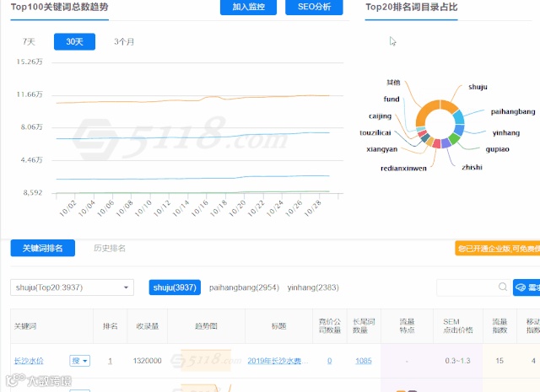Click the 1320000 indexed count cell
The width and height of the screenshot is (540, 392).
click(147, 361)
